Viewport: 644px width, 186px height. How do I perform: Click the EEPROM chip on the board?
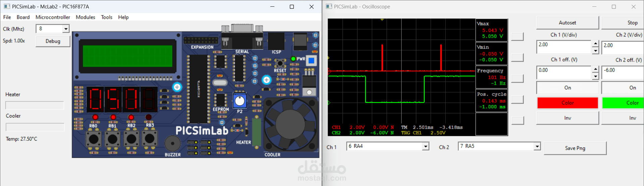pos(220,100)
